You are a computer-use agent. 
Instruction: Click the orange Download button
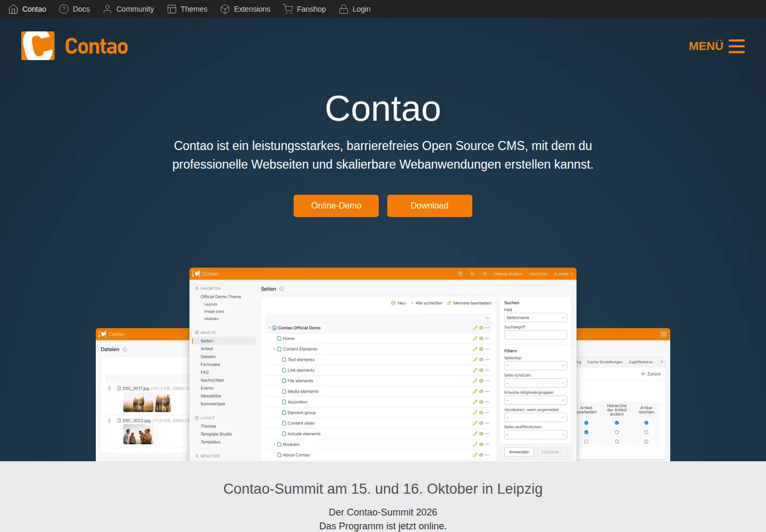(430, 206)
